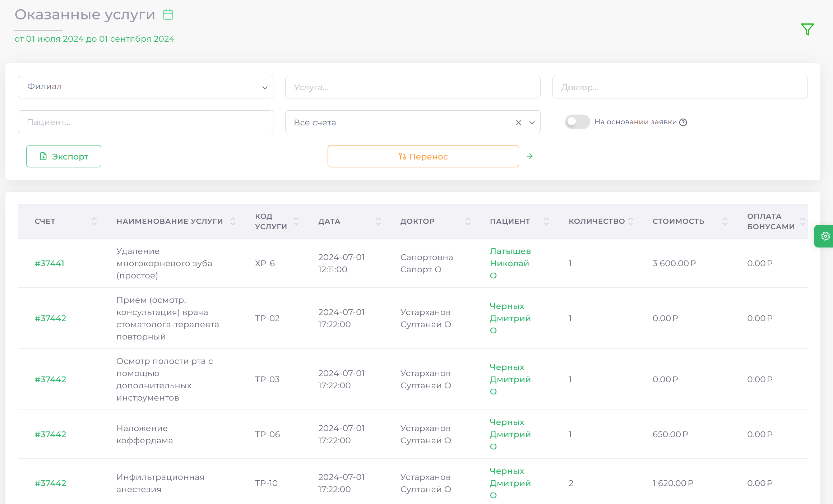Focus the Доктор search field
Image resolution: width=833 pixels, height=504 pixels.
pyautogui.click(x=680, y=87)
